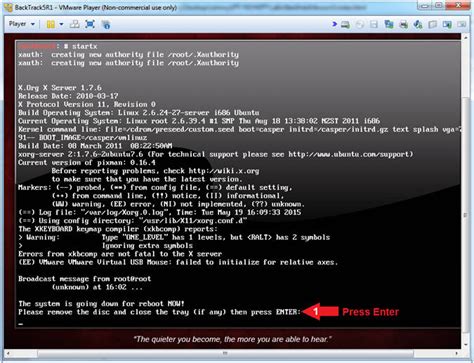Click the http://www.ubuntu.com/support URL text
This screenshot has height=363, width=474.
[348, 154]
